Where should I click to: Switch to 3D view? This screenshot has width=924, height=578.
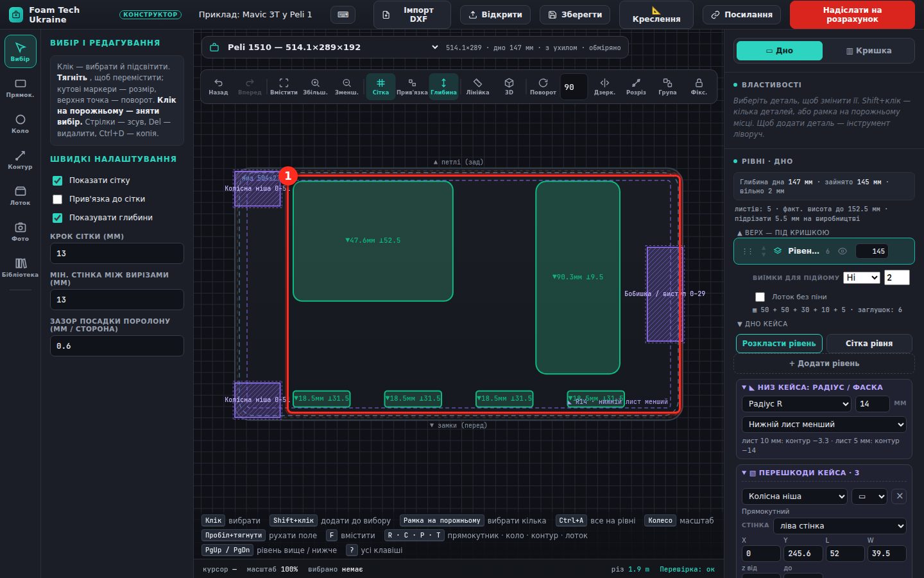[x=509, y=87]
